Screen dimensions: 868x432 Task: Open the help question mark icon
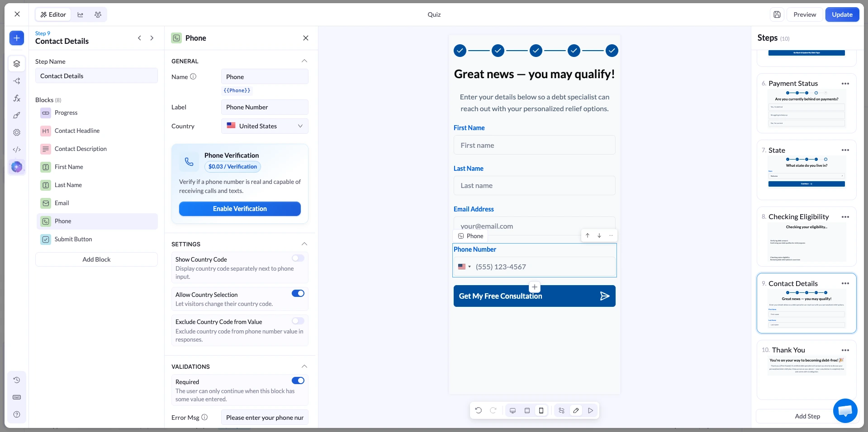click(17, 414)
